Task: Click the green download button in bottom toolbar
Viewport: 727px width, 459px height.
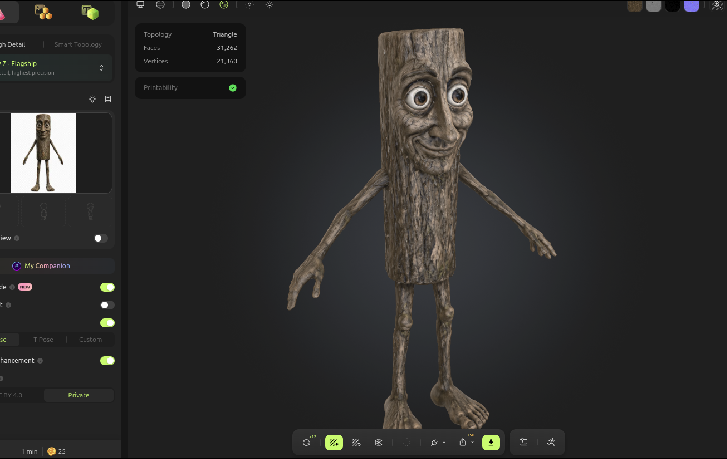Action: pos(491,442)
